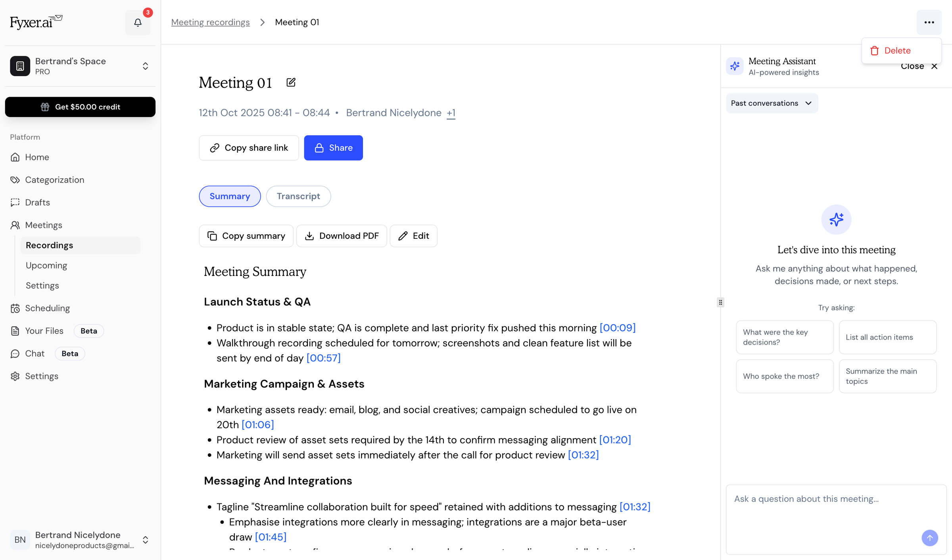Click the Edit summary button
952x560 pixels.
pos(413,236)
